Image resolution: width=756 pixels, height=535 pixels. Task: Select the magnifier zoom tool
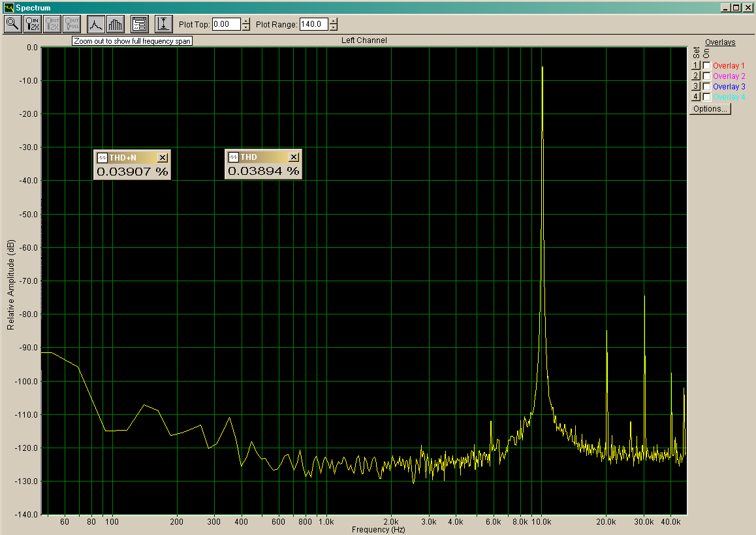(12, 24)
